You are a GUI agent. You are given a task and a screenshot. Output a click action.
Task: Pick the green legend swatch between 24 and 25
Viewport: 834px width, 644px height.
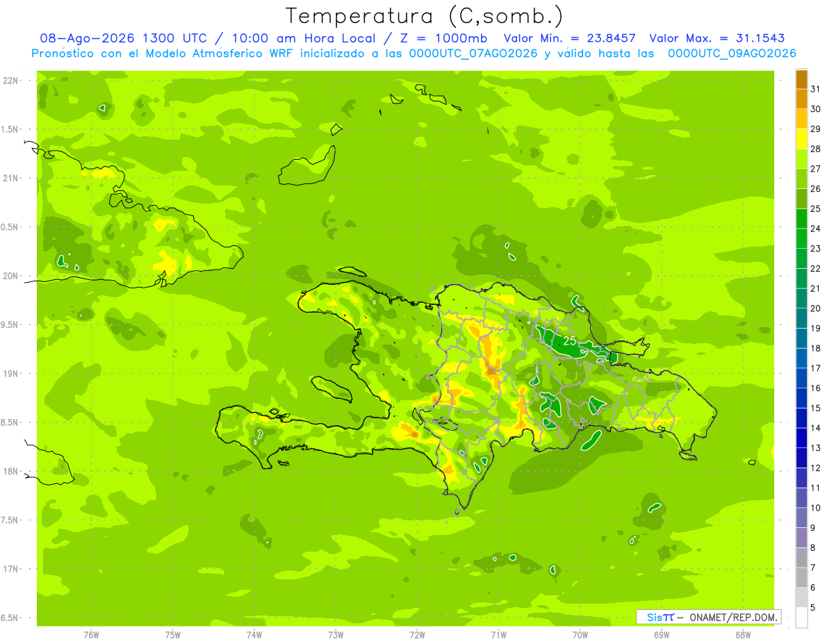tap(801, 219)
